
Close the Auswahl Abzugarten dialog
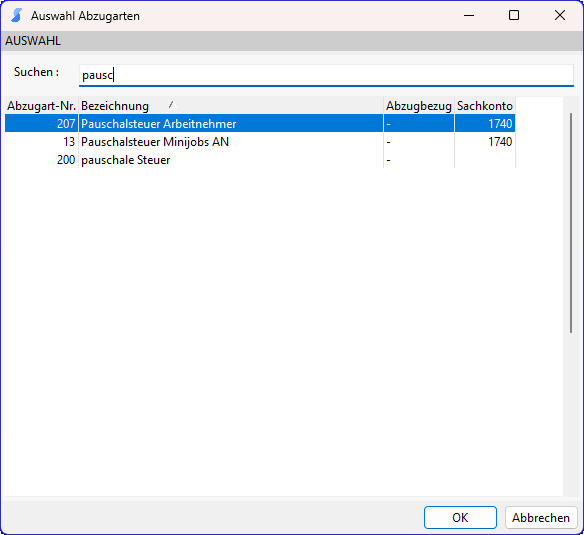(560, 16)
